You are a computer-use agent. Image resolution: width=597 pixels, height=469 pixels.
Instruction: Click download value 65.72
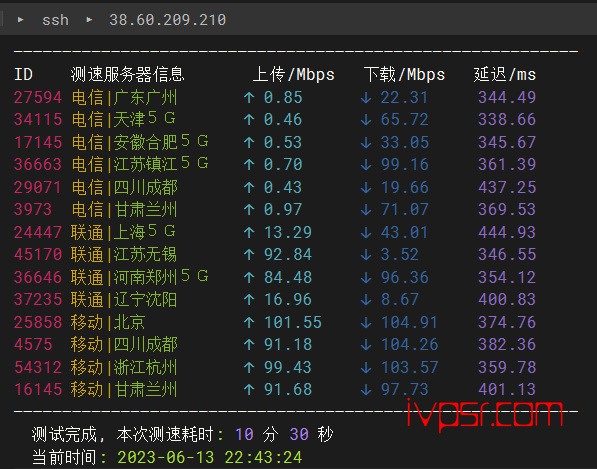click(x=404, y=120)
